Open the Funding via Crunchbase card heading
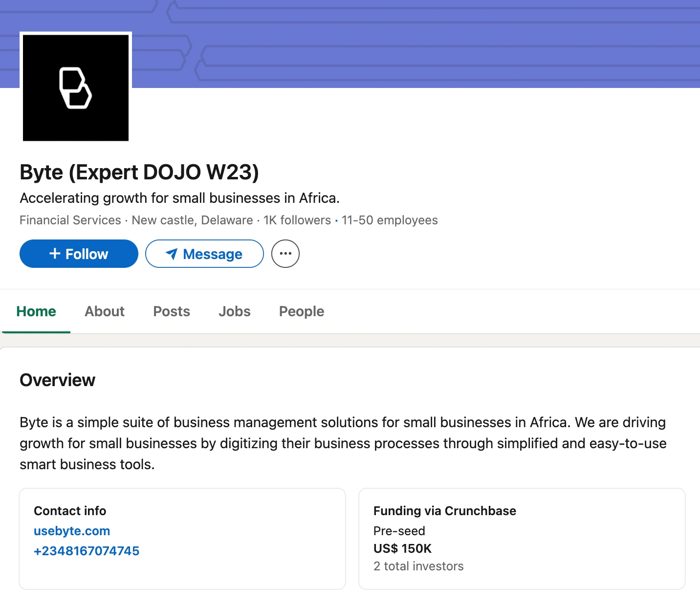This screenshot has width=700, height=608. tap(444, 511)
